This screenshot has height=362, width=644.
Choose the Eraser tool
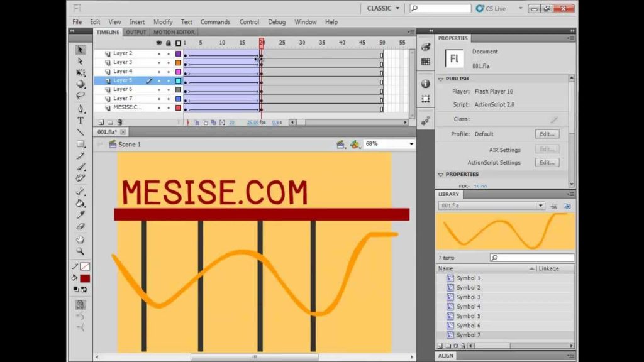tap(80, 226)
